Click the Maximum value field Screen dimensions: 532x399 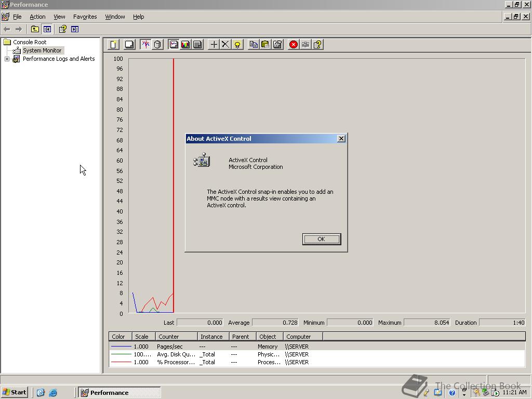click(x=427, y=323)
